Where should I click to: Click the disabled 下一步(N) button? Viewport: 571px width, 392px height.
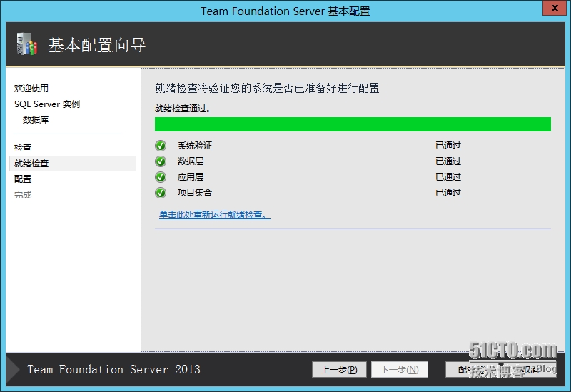(400, 370)
